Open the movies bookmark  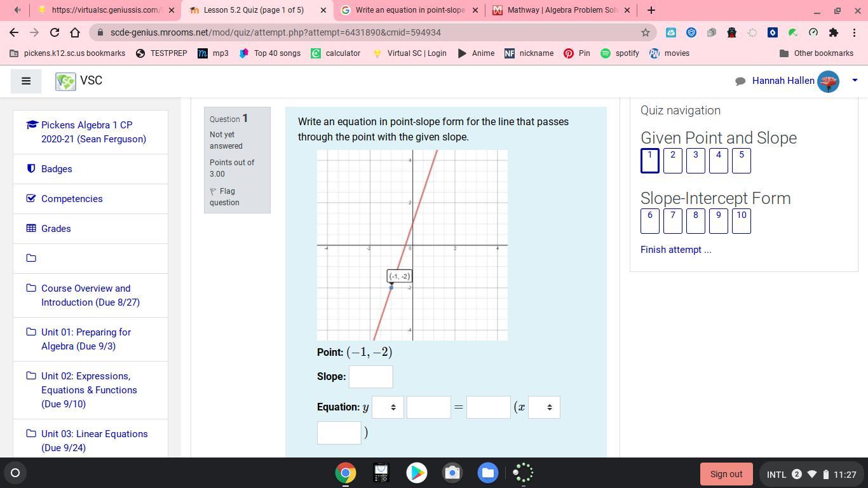pos(670,53)
